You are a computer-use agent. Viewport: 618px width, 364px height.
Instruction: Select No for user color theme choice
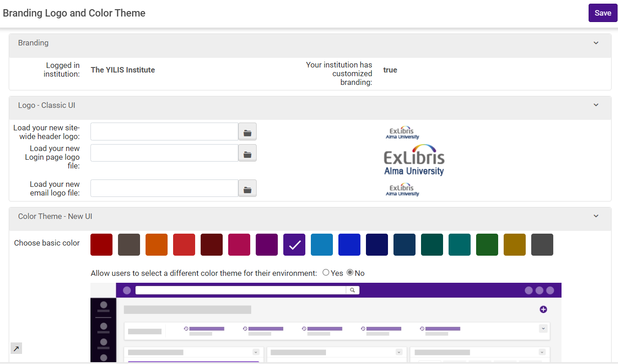tap(350, 273)
